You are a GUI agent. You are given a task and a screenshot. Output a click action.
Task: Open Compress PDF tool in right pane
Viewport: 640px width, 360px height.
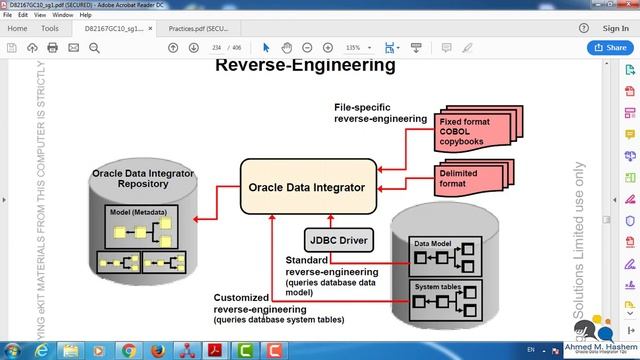(x=630, y=242)
